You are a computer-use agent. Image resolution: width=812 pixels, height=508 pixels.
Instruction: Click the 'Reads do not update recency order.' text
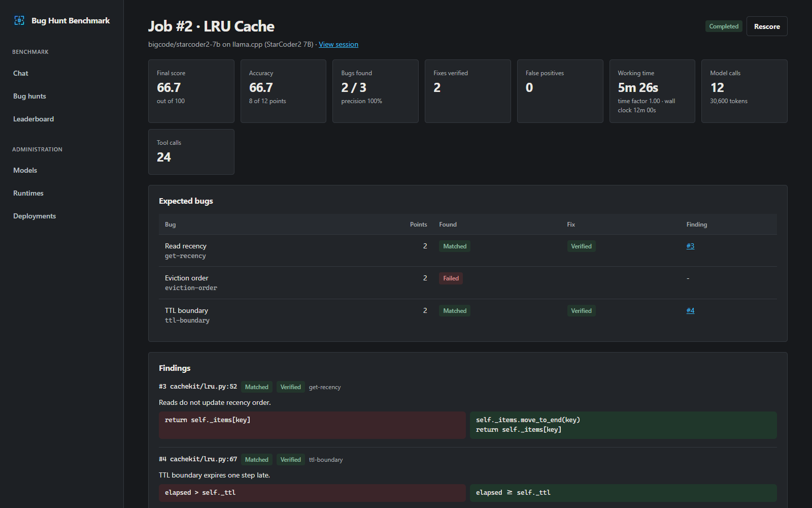click(x=215, y=402)
